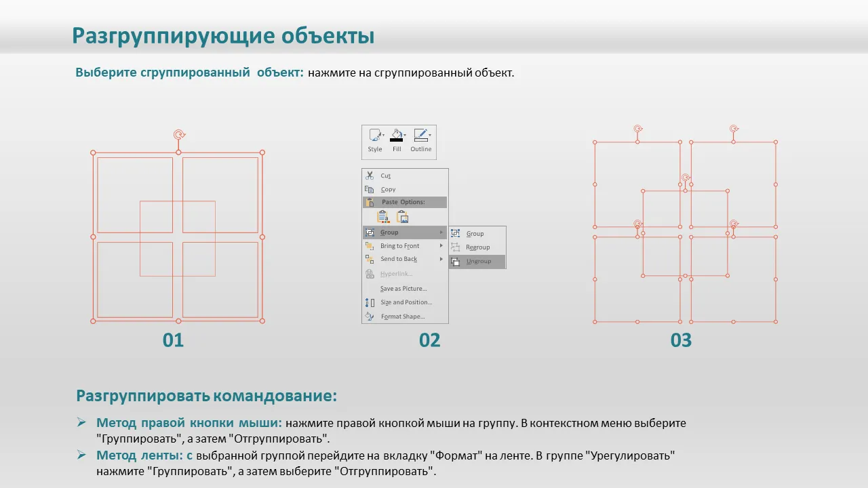Open the Style dropdown arrow

[384, 136]
